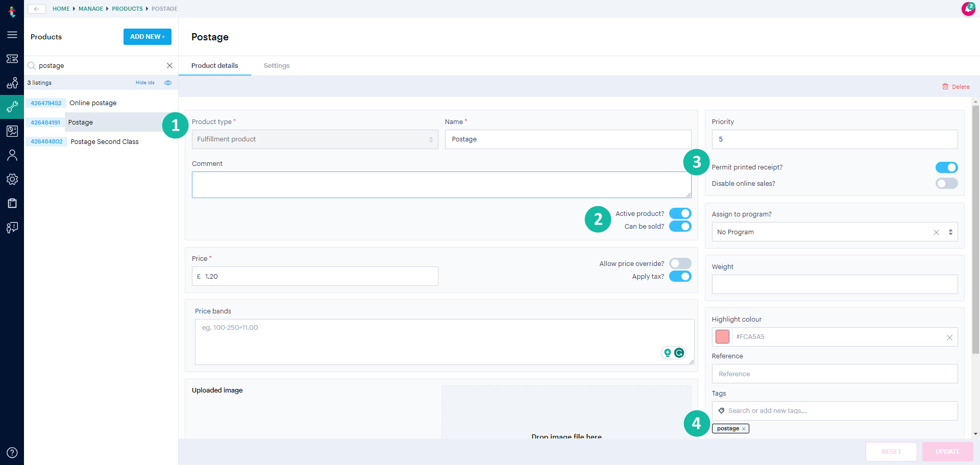Open the notifications avatar icon
The image size is (980, 465).
point(968,9)
